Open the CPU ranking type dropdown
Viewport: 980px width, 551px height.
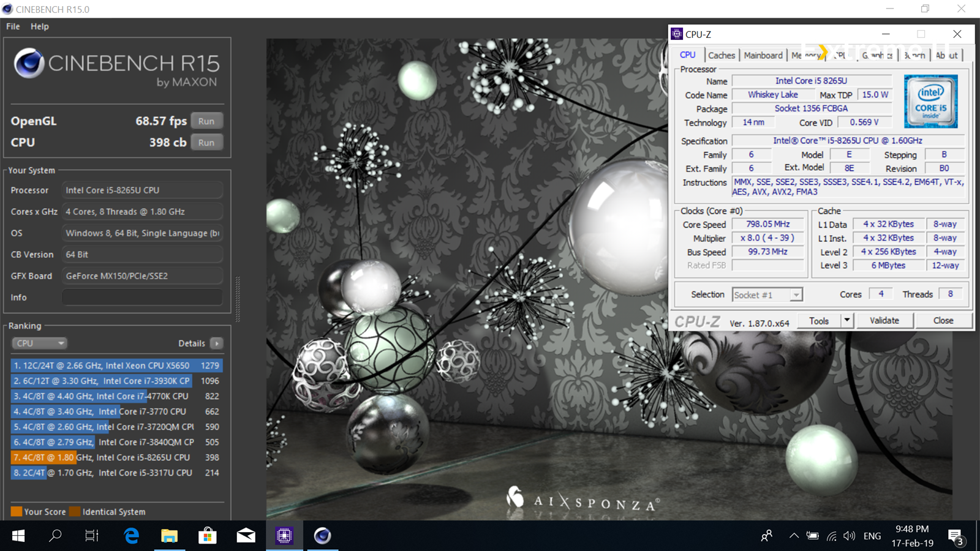click(39, 343)
